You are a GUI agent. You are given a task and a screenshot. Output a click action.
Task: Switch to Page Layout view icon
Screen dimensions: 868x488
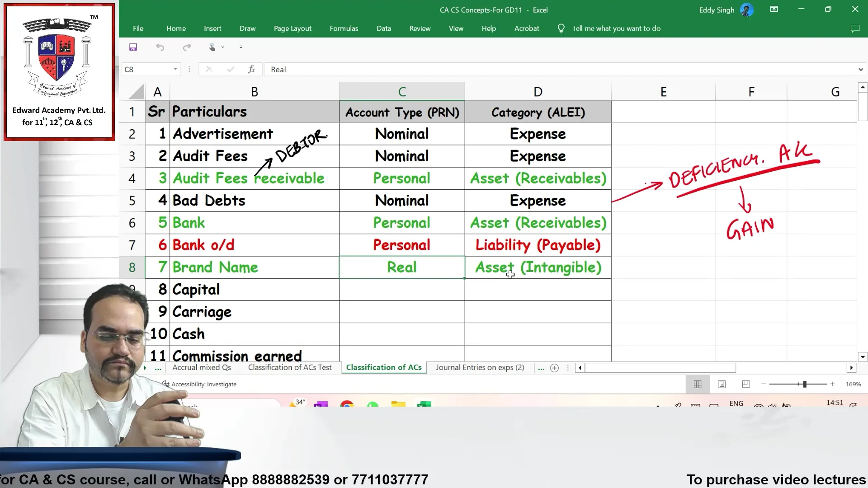pos(722,384)
